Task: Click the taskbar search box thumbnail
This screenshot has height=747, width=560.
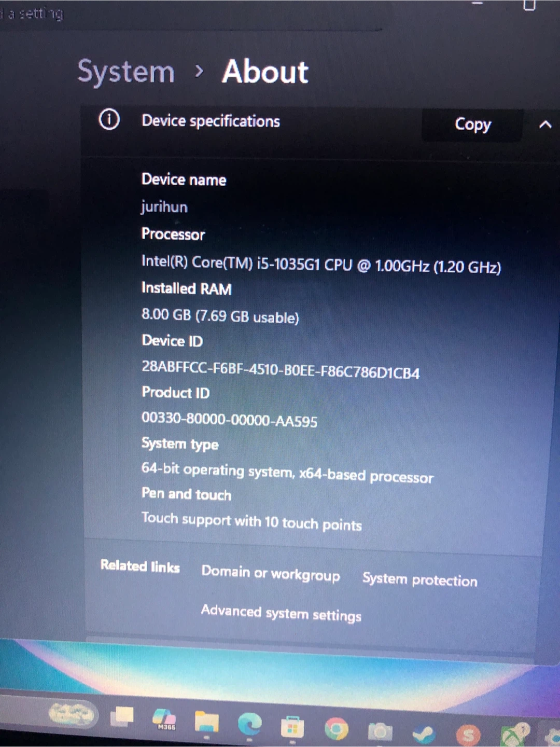Action: [x=72, y=714]
